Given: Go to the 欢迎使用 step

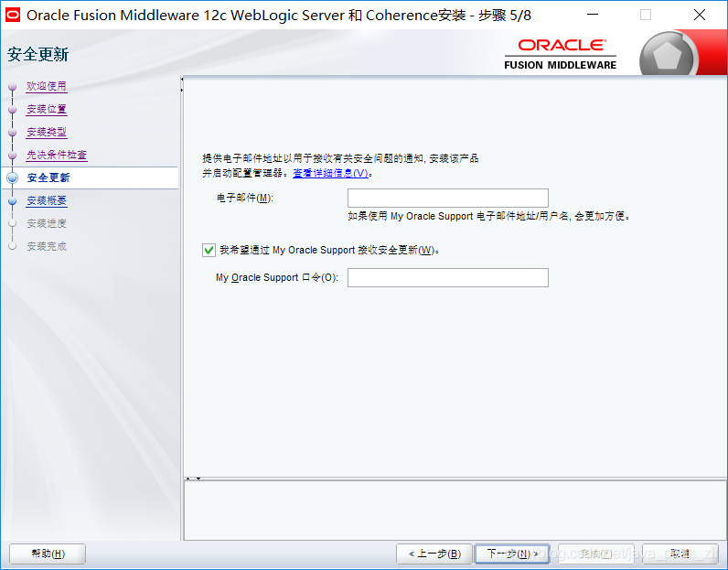Looking at the screenshot, I should (47, 86).
